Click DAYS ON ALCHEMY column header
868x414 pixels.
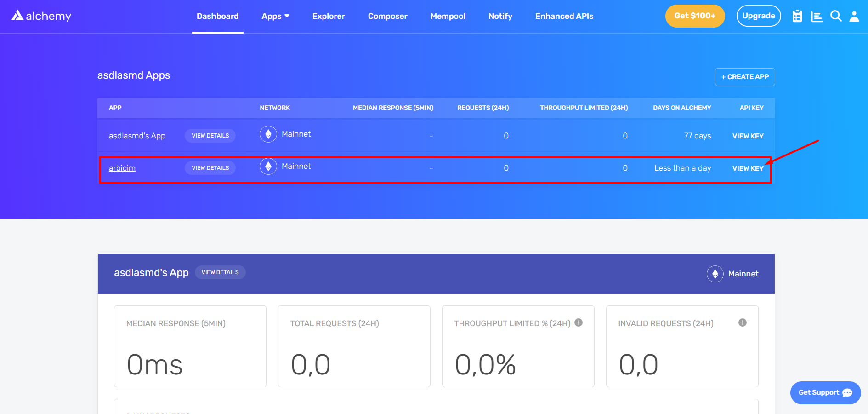682,108
